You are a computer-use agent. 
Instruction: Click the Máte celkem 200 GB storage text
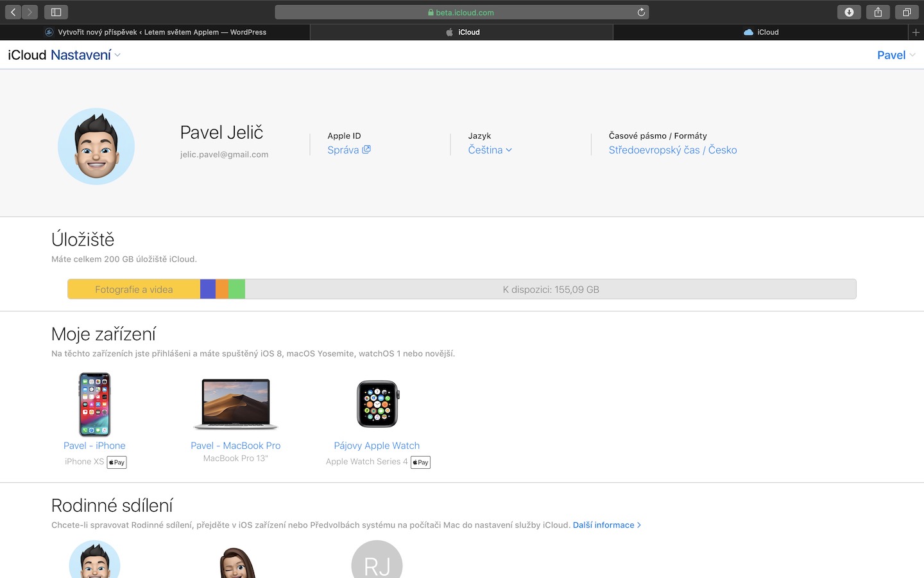(124, 259)
